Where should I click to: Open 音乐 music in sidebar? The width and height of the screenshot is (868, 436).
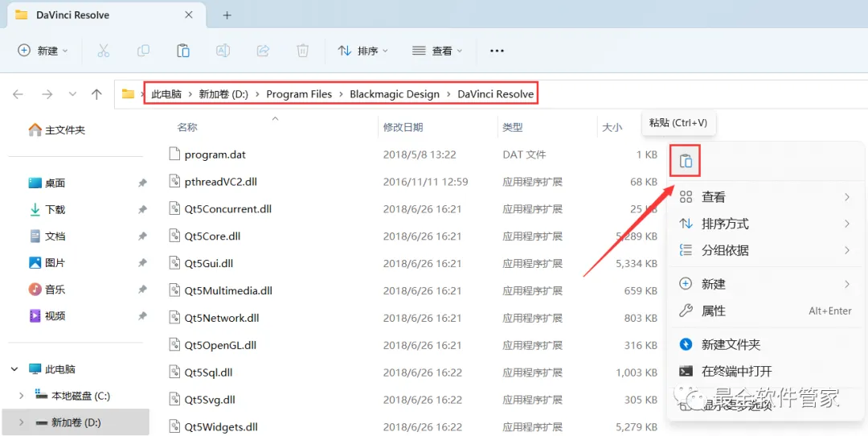(47, 289)
